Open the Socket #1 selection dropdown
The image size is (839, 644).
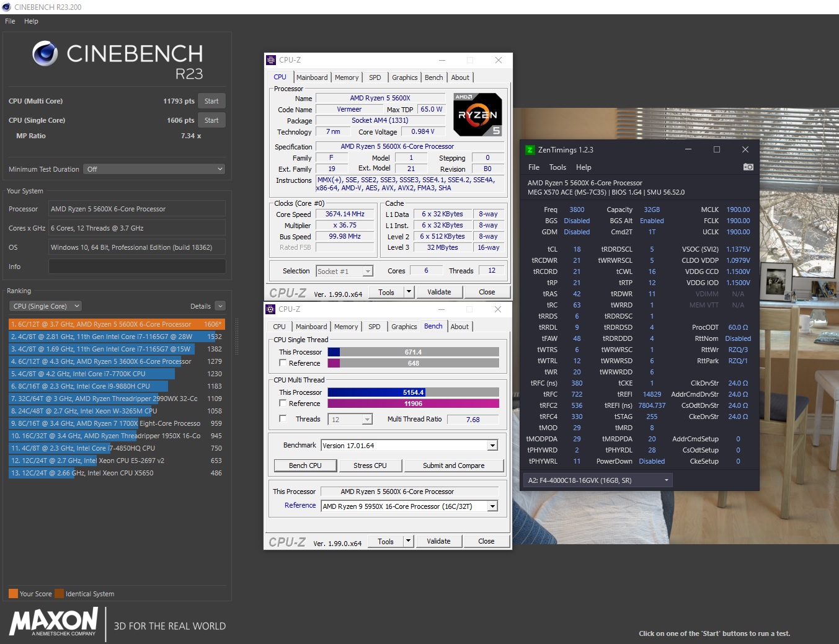[x=344, y=271]
